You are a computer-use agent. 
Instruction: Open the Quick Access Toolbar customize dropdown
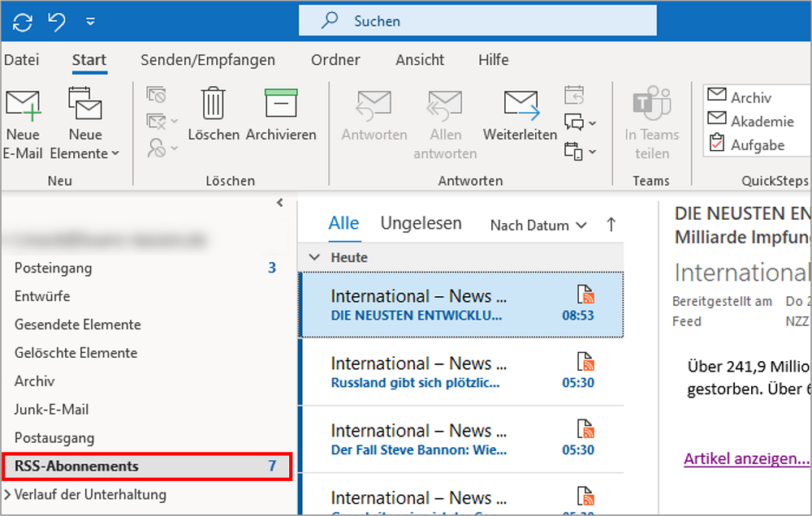pyautogui.click(x=90, y=22)
